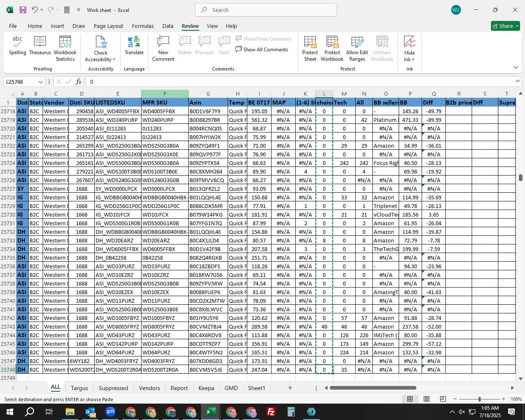This screenshot has height=420, width=525.
Task: Switch to the Formulas tab
Action: pyautogui.click(x=143, y=26)
